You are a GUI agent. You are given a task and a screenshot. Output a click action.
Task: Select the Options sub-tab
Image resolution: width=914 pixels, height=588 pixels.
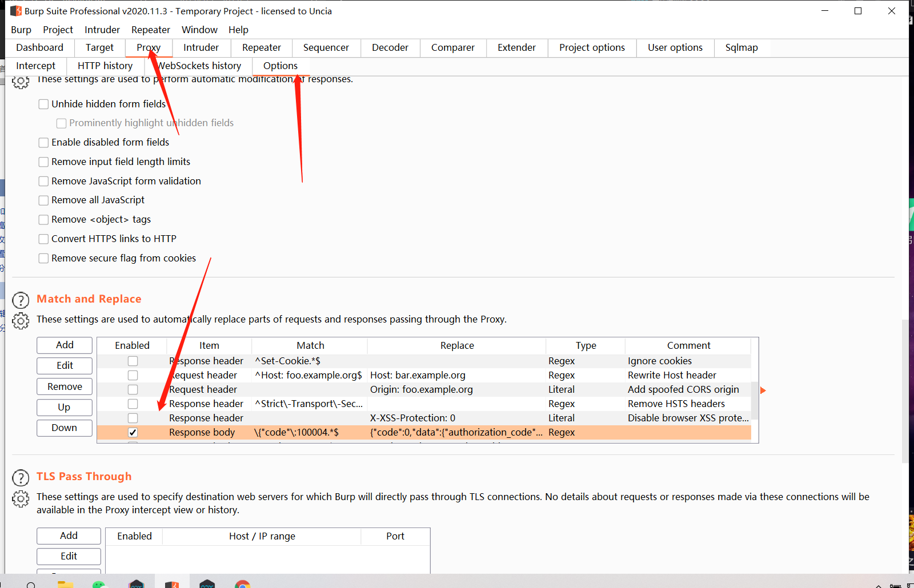point(280,66)
